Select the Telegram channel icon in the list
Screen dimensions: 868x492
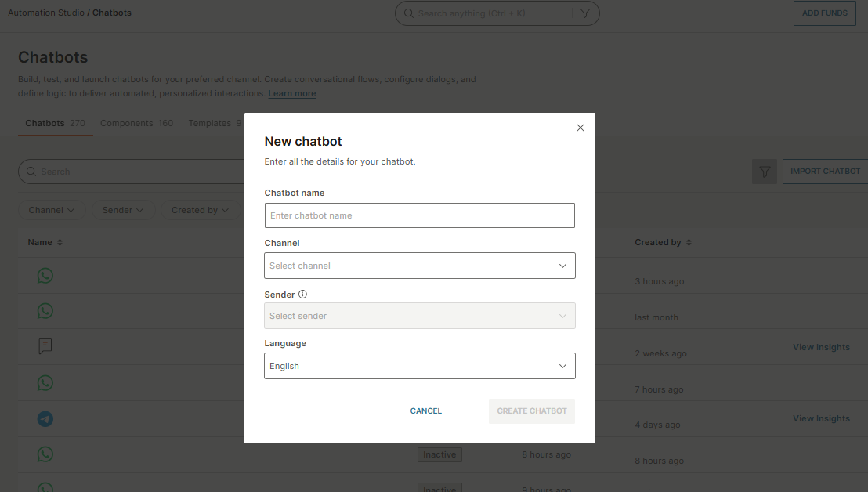pos(45,419)
